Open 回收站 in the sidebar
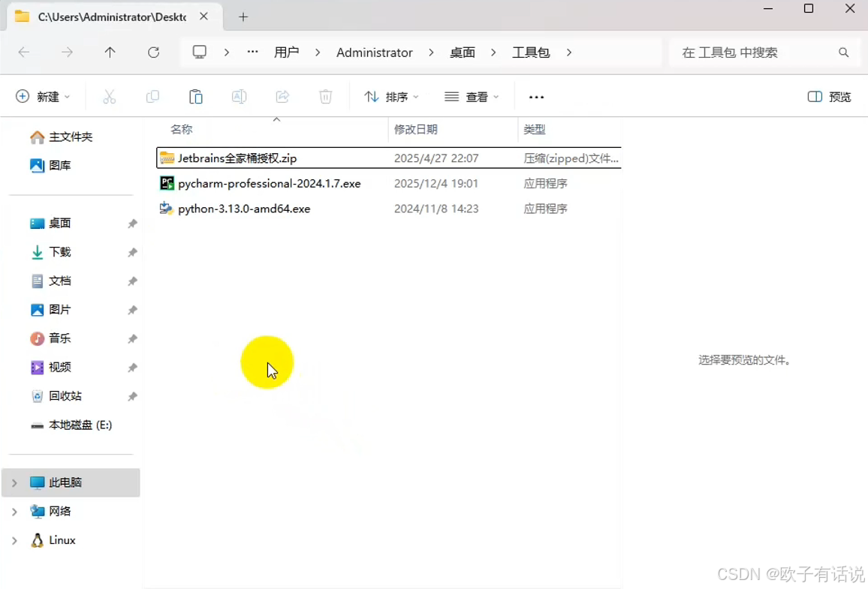This screenshot has width=868, height=589. coord(56,396)
